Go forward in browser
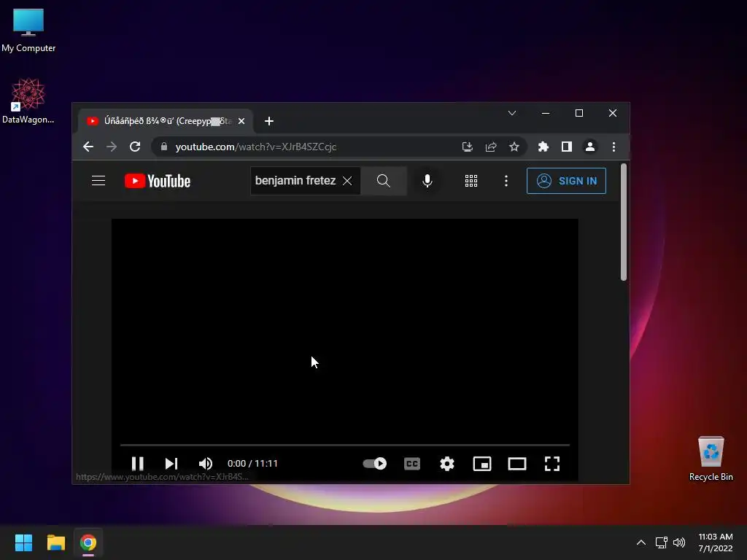The image size is (747, 560). [112, 147]
